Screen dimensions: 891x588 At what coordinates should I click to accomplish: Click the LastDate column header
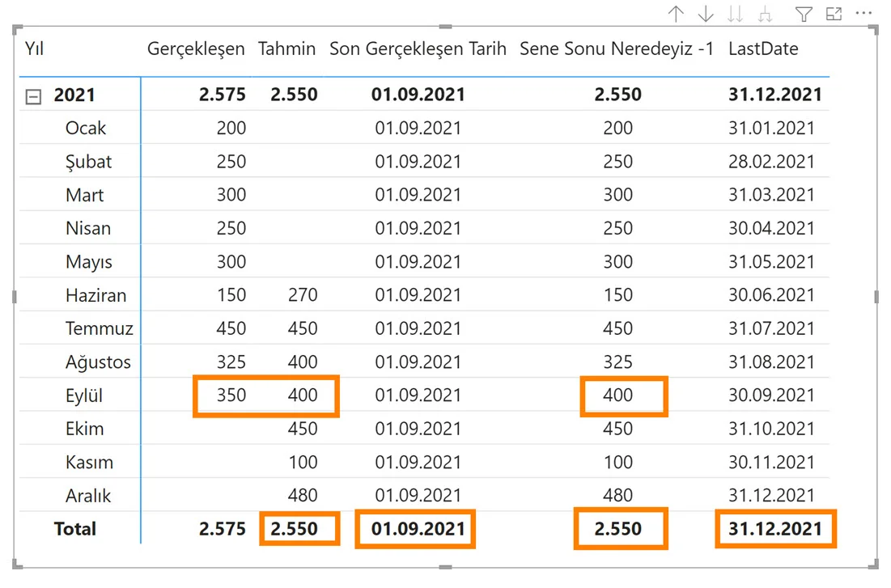point(763,49)
